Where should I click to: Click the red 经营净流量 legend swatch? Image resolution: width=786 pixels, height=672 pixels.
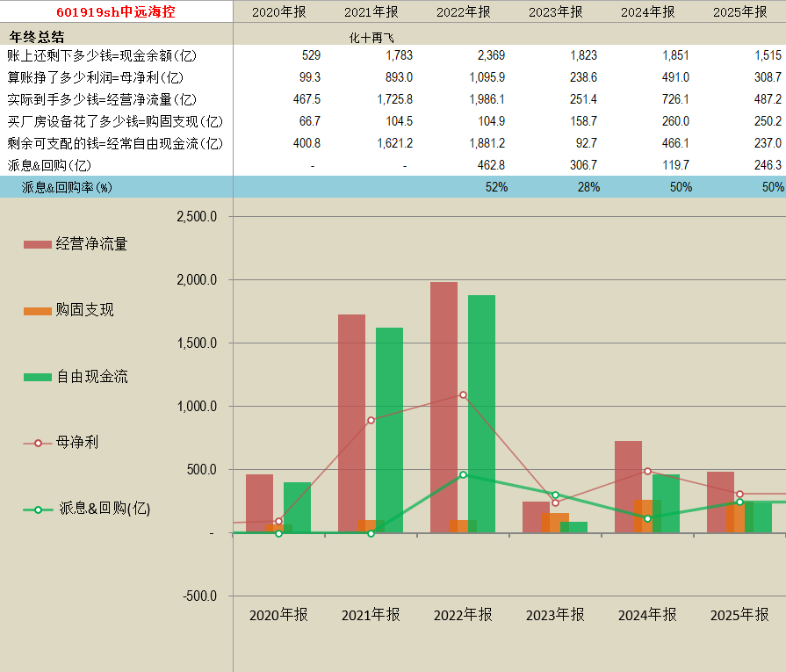click(38, 245)
